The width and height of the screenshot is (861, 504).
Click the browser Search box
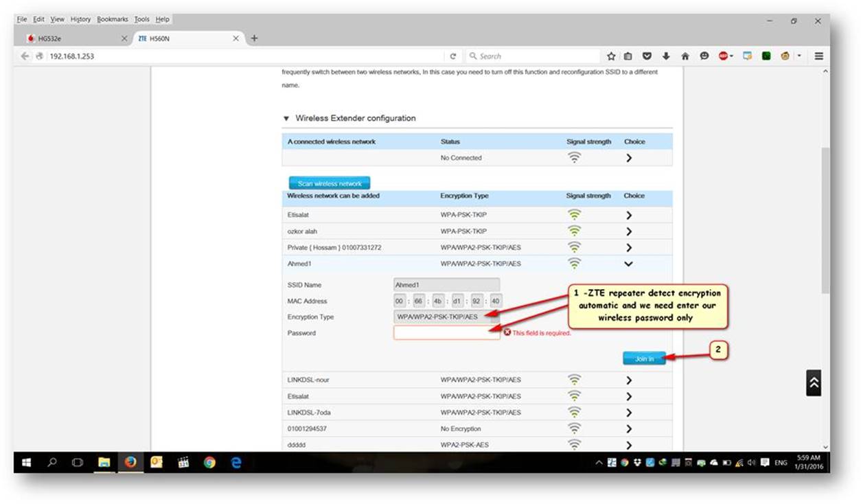click(532, 56)
